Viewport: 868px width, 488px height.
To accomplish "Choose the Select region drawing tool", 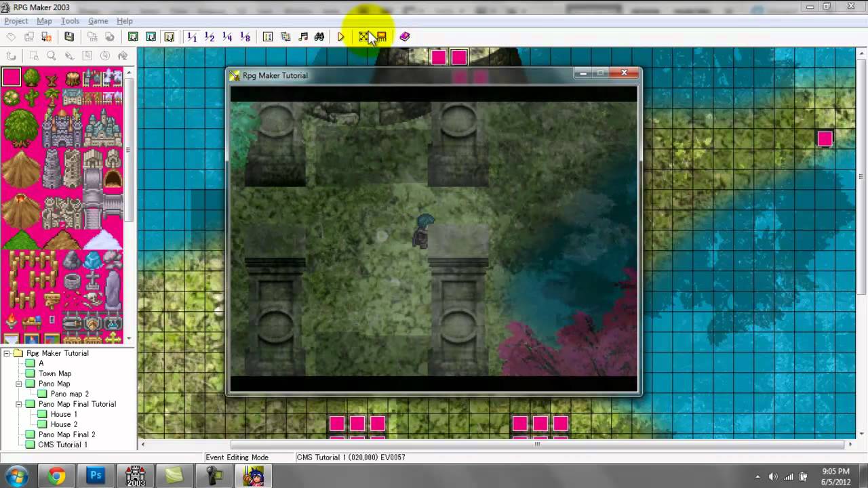I will [x=33, y=56].
